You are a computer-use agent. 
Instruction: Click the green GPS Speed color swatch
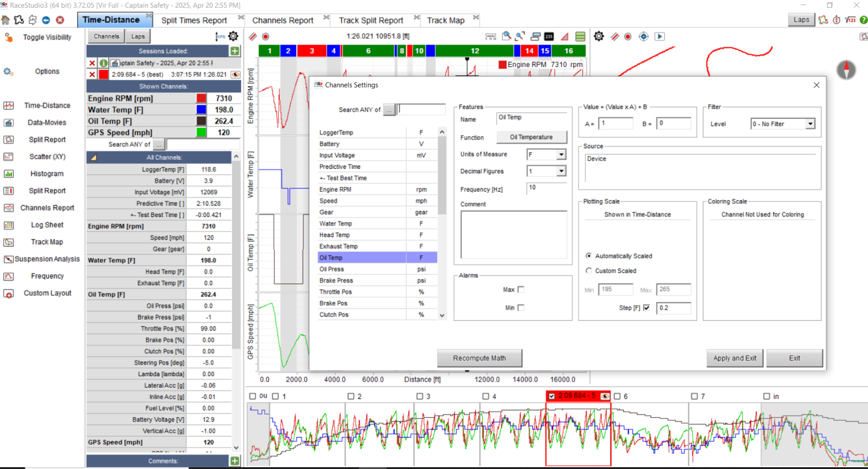pos(201,133)
